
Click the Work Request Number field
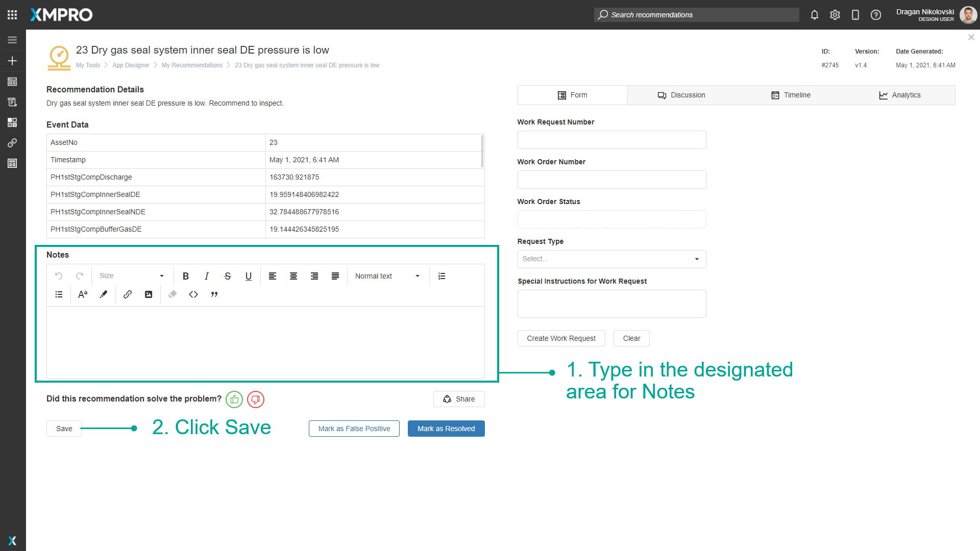click(611, 140)
